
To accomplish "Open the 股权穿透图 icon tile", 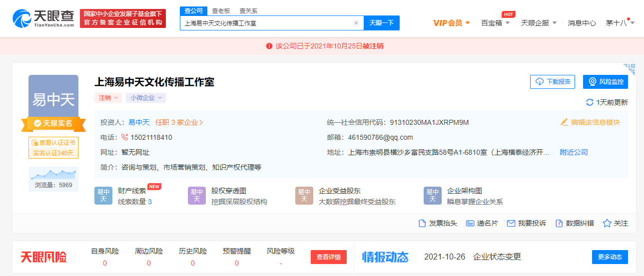I will pos(197,196).
